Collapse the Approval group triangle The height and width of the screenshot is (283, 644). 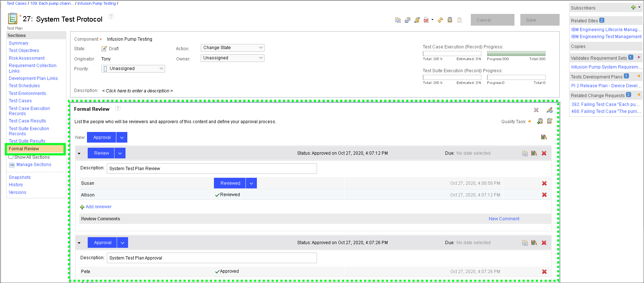[79, 243]
